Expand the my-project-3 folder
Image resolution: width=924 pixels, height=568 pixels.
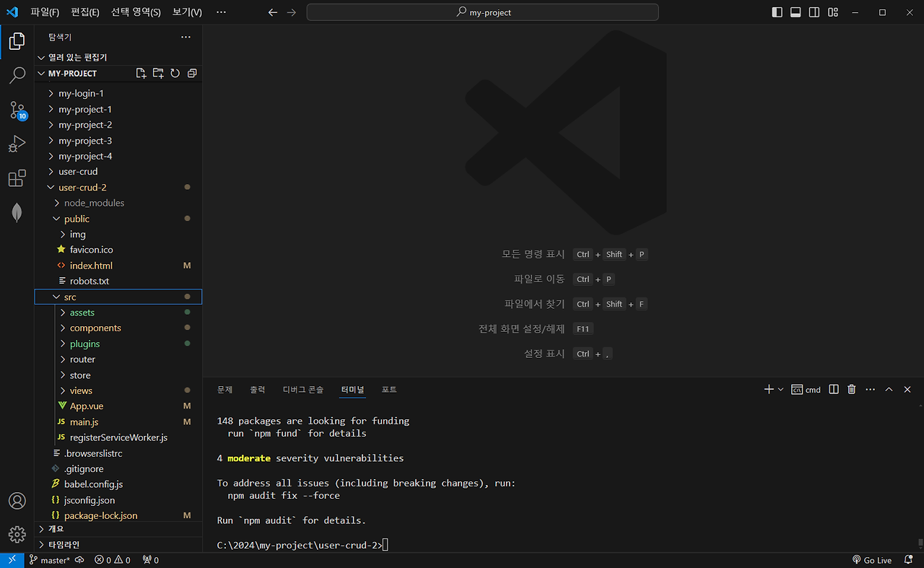[x=118, y=141]
